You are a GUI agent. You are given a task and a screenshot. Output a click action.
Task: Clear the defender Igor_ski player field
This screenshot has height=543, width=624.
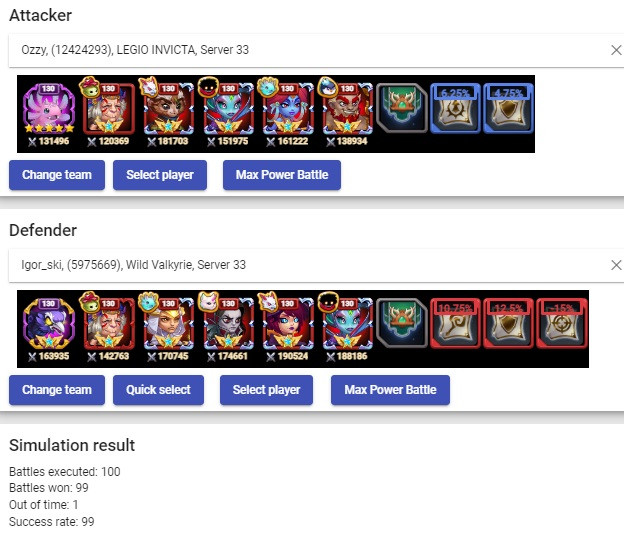click(x=616, y=265)
